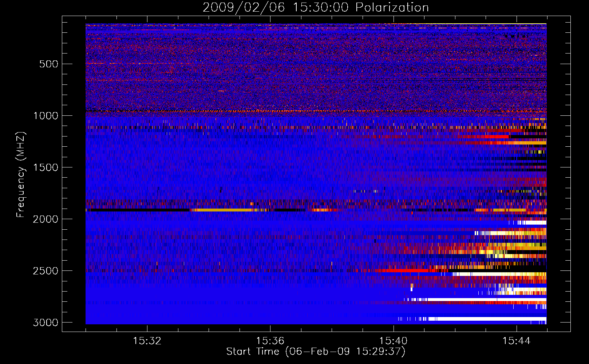This screenshot has width=589, height=364.
Task: Click the 15:40 time tick label
Action: click(393, 341)
